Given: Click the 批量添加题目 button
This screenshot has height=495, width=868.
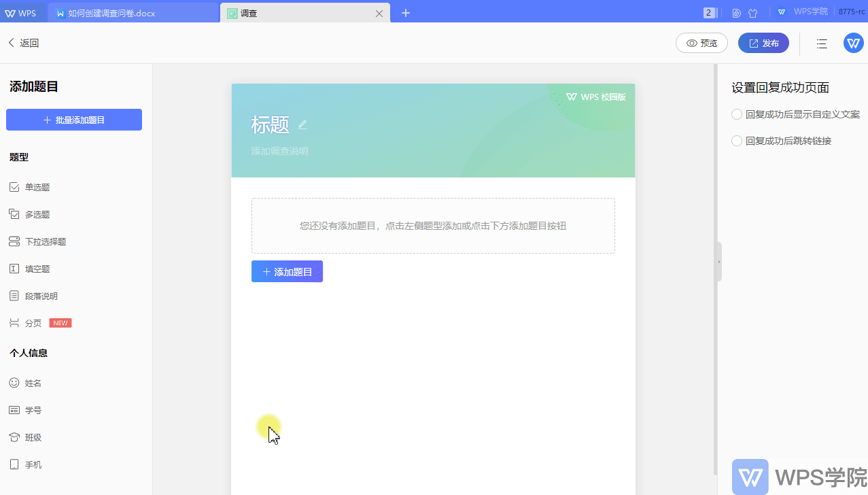Looking at the screenshot, I should pyautogui.click(x=73, y=119).
